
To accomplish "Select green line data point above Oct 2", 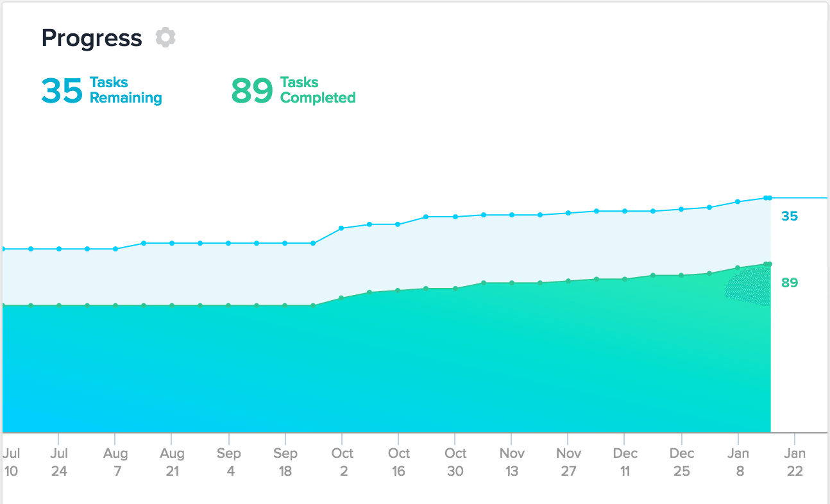I will [341, 298].
